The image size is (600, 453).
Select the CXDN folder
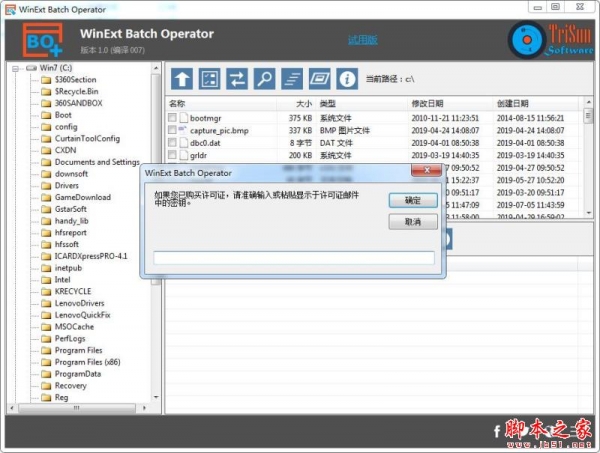pos(65,150)
